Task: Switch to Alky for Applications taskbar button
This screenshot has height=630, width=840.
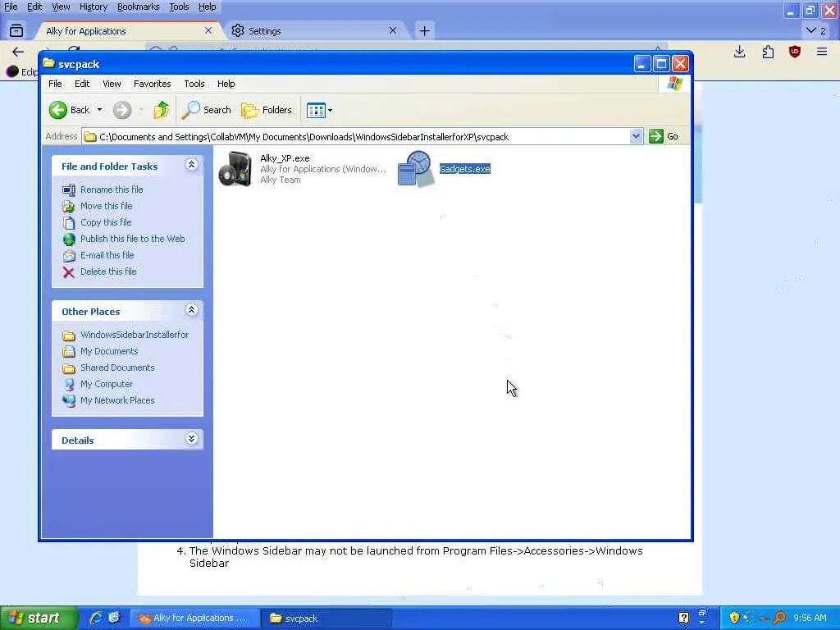Action: click(195, 619)
